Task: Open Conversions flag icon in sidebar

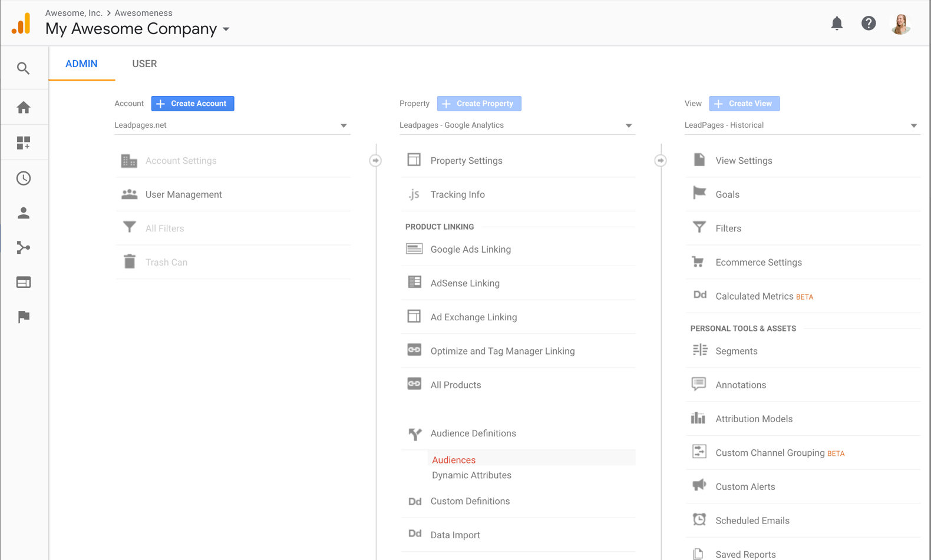Action: point(24,317)
